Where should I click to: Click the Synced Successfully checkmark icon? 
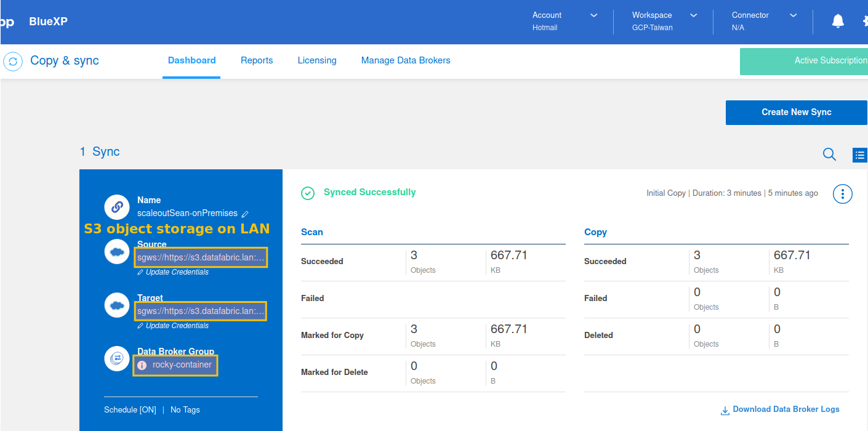click(x=308, y=193)
